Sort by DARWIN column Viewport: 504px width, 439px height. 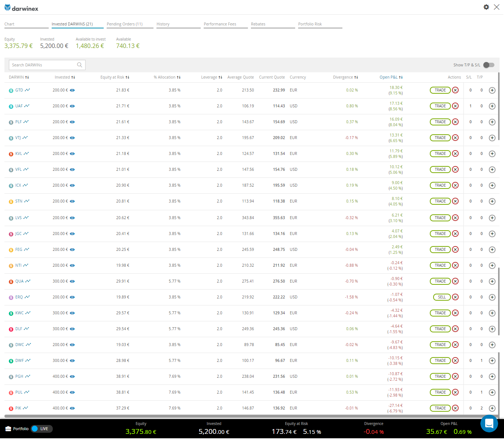[x=19, y=77]
